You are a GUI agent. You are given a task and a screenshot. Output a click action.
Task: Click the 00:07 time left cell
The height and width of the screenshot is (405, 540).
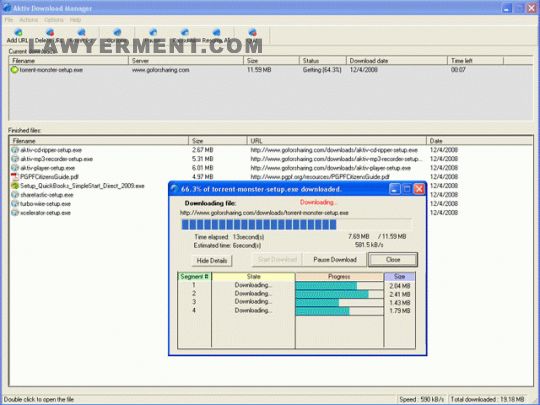458,70
